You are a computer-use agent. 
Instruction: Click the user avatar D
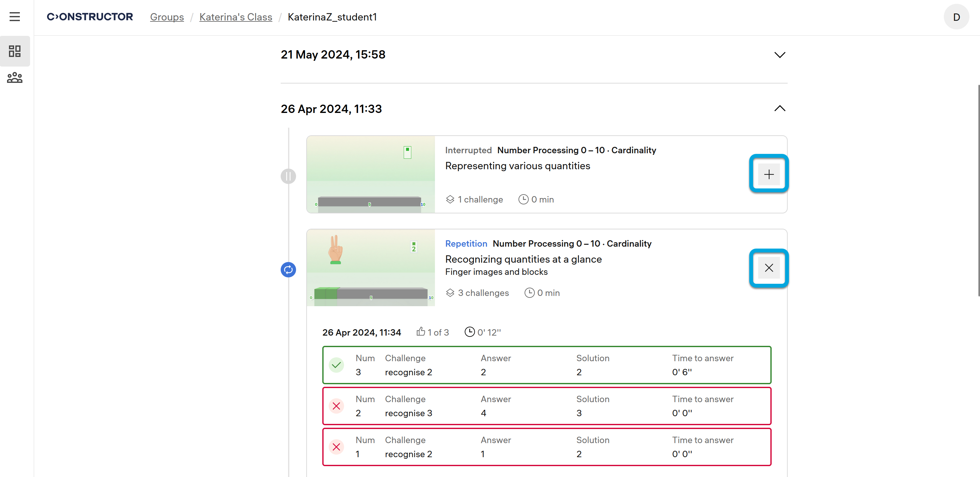[x=956, y=17]
